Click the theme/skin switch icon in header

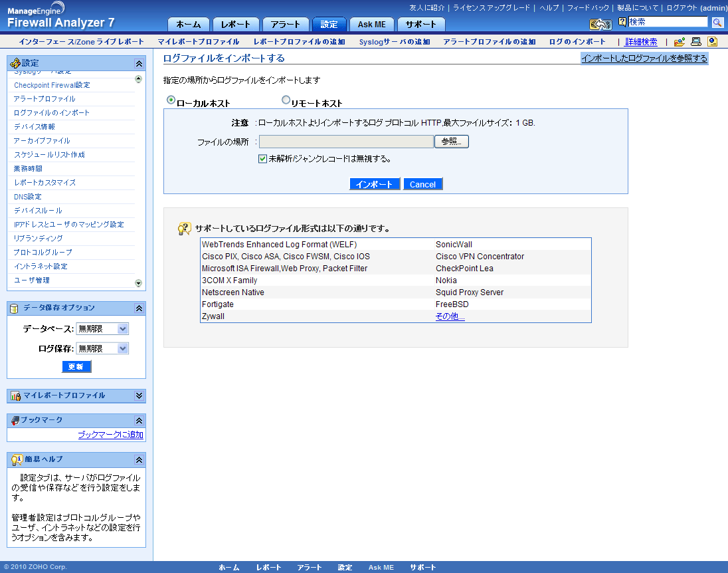(600, 24)
